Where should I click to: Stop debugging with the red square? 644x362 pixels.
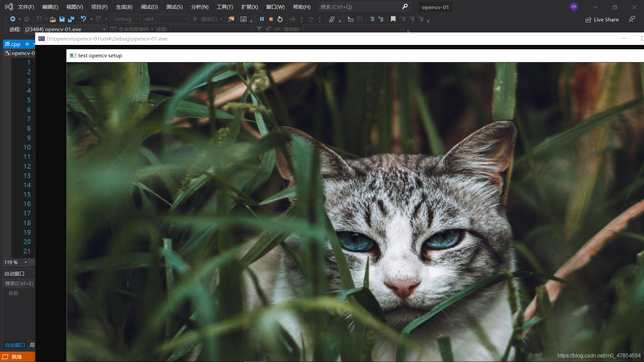tap(271, 19)
